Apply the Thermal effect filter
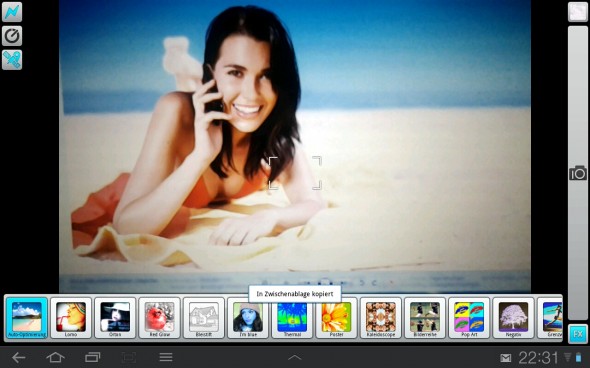This screenshot has height=368, width=590. [292, 318]
